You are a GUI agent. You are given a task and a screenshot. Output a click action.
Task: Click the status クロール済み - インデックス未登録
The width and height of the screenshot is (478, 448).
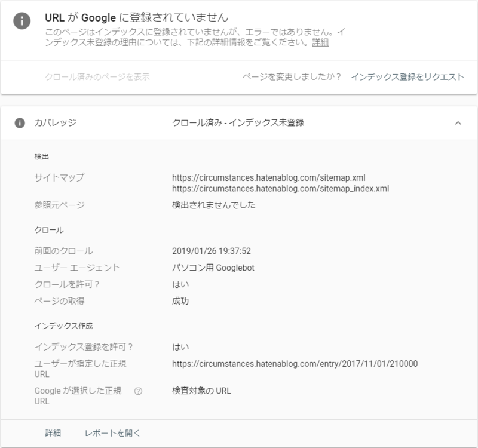point(238,123)
